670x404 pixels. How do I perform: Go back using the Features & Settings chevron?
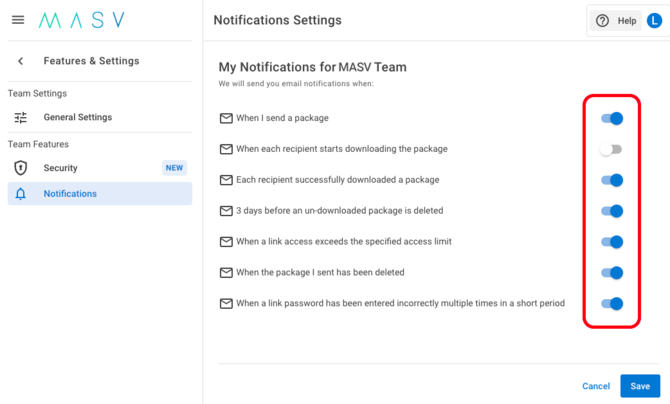[x=21, y=61]
